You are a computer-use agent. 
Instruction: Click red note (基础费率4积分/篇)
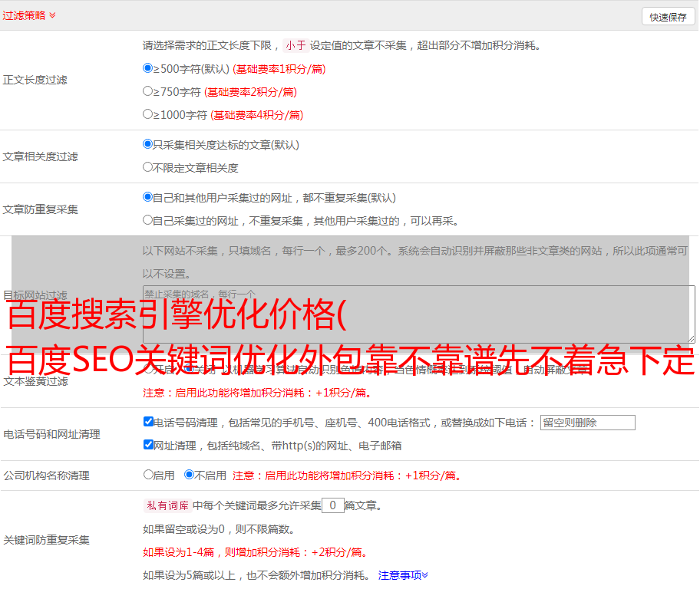(x=257, y=115)
